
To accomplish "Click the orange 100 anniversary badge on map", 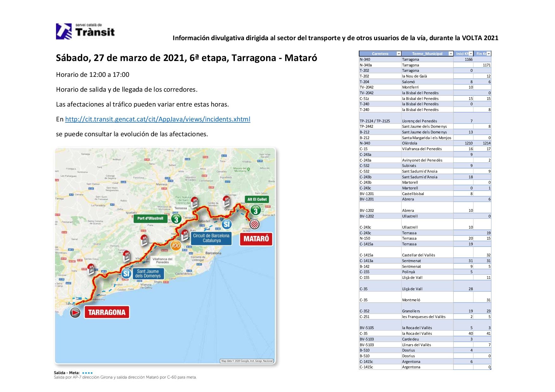I will [x=176, y=245].
